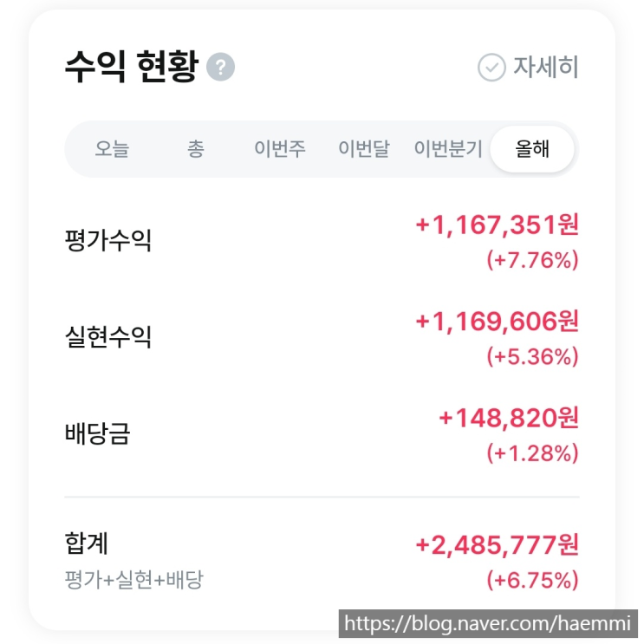The width and height of the screenshot is (644, 644).
Task: Click the +148,820원 dividend amount
Action: click(x=508, y=418)
